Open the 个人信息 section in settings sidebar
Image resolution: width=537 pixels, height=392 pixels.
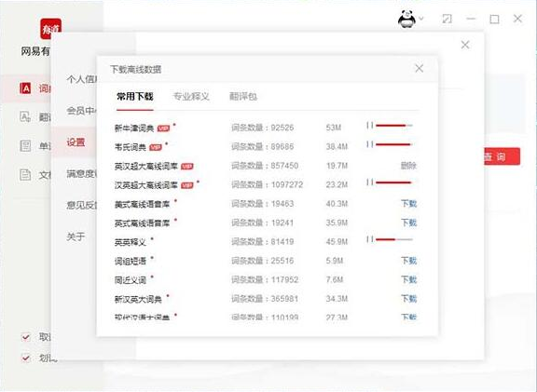(x=81, y=79)
